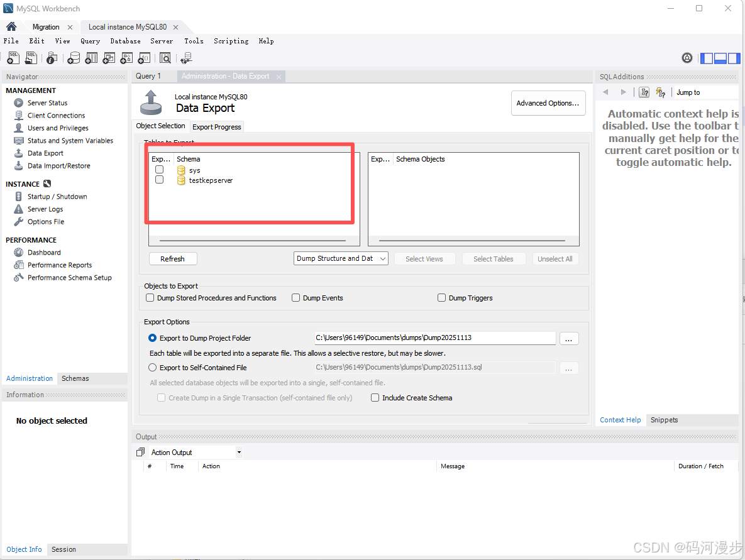Viewport: 745px width, 560px height.
Task: Go back in SQL Additions help
Action: [x=606, y=92]
